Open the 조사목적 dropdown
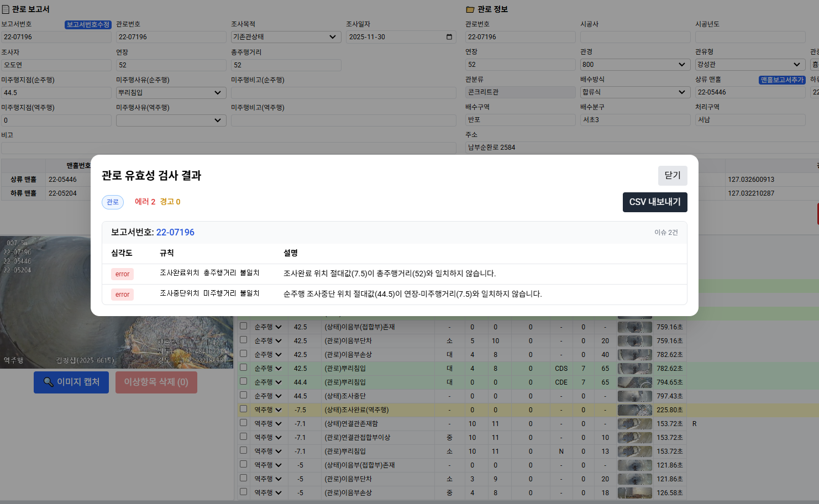Image resolution: width=819 pixels, height=504 pixels. coord(285,37)
